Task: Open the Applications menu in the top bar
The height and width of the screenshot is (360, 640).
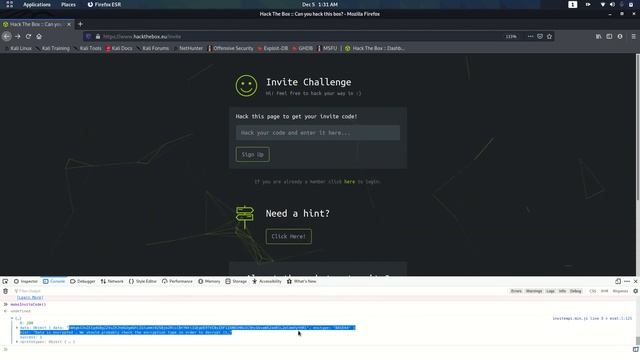Action: pos(36,4)
